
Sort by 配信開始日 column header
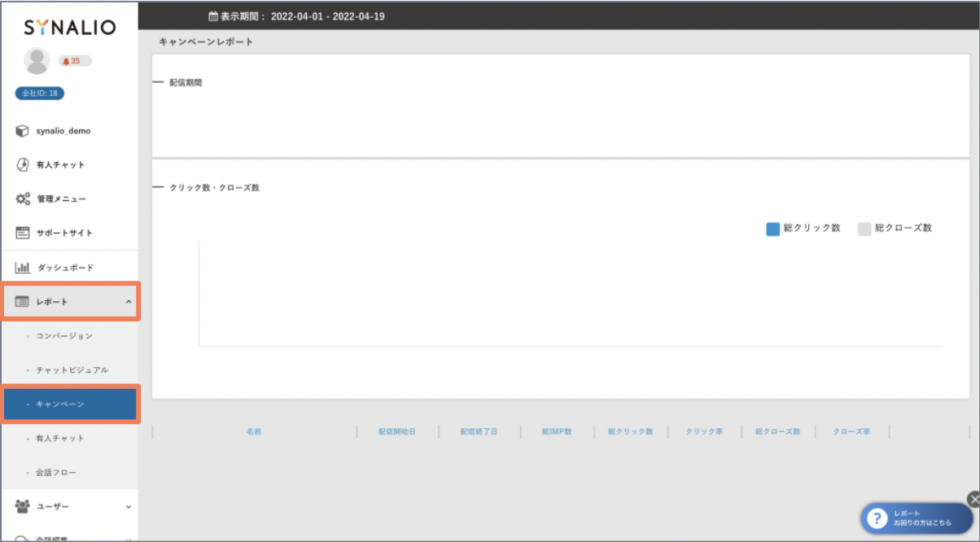pos(397,431)
